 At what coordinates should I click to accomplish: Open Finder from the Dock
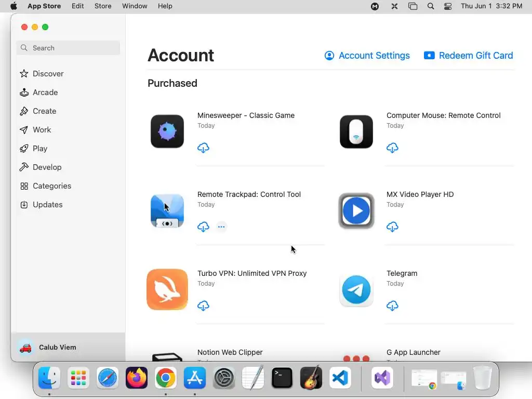49,378
